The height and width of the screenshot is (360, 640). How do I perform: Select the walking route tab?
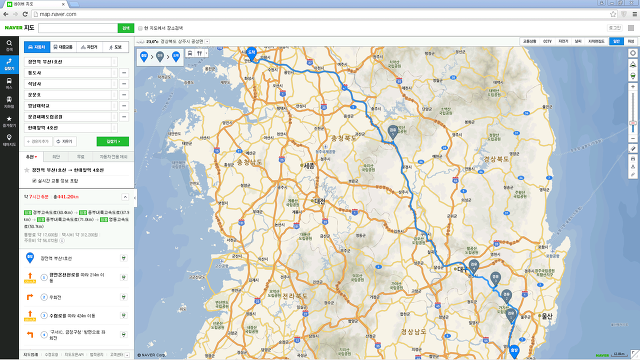116,47
